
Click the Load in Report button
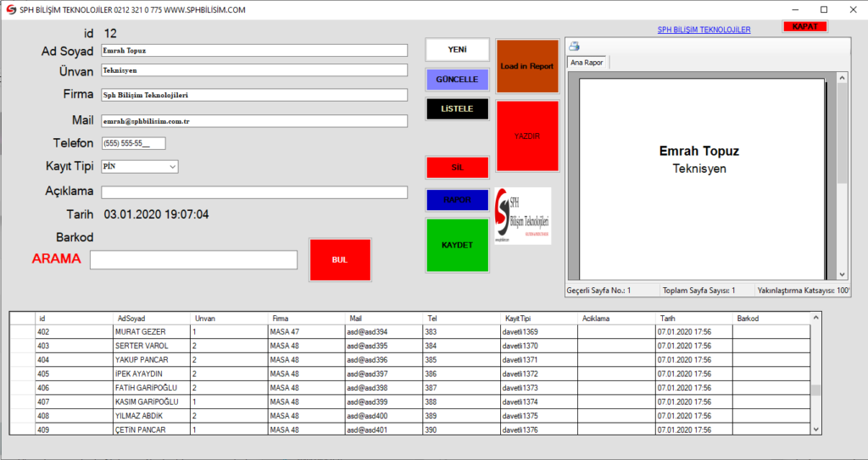[x=527, y=66]
